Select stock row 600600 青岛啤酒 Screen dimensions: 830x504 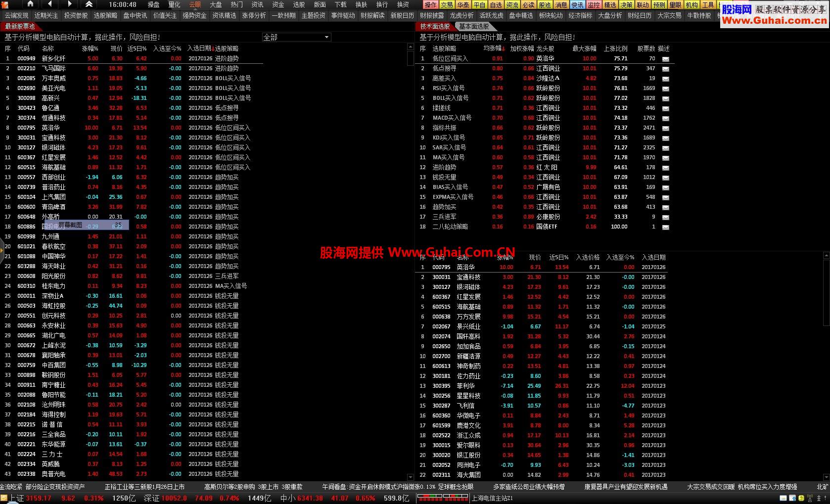pos(131,207)
